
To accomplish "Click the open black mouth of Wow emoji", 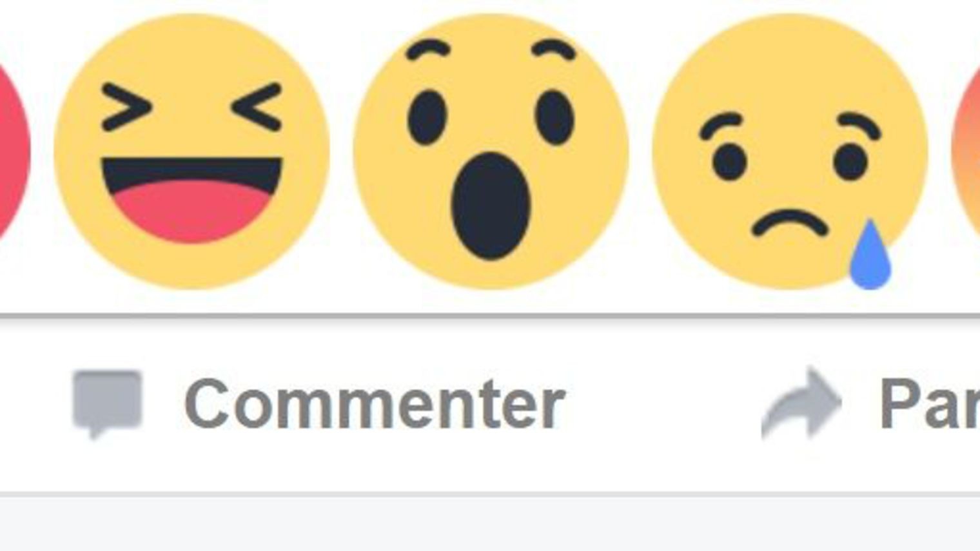I will click(491, 206).
